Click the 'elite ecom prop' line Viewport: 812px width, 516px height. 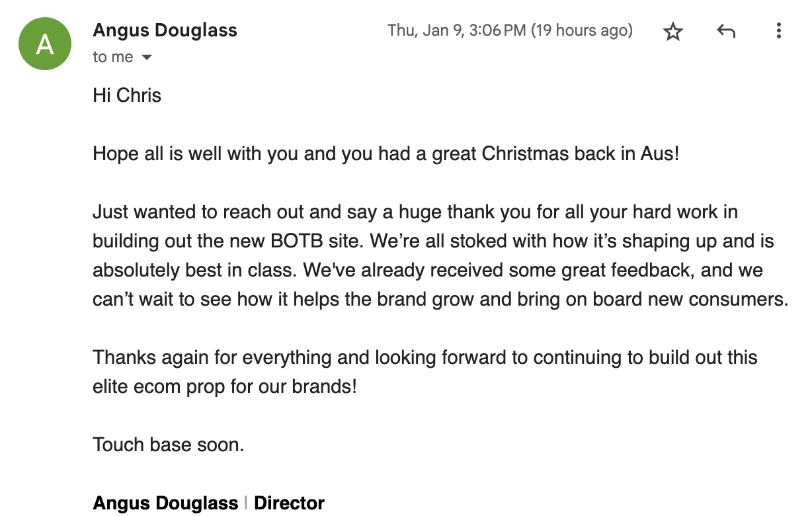(x=225, y=386)
